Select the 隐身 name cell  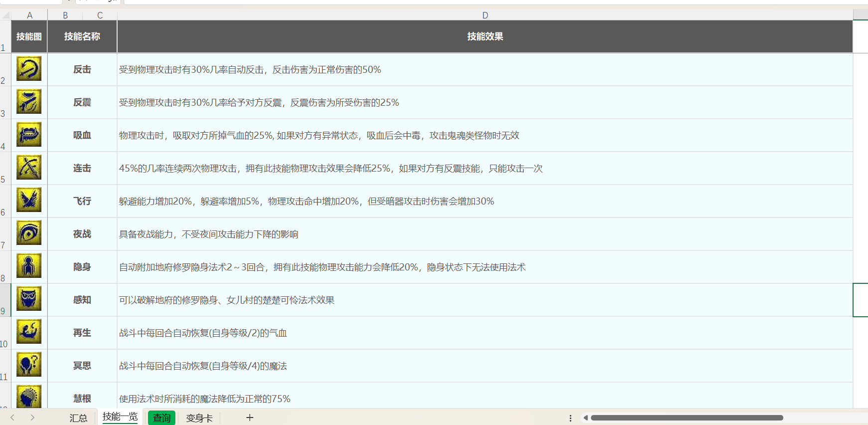pos(82,267)
